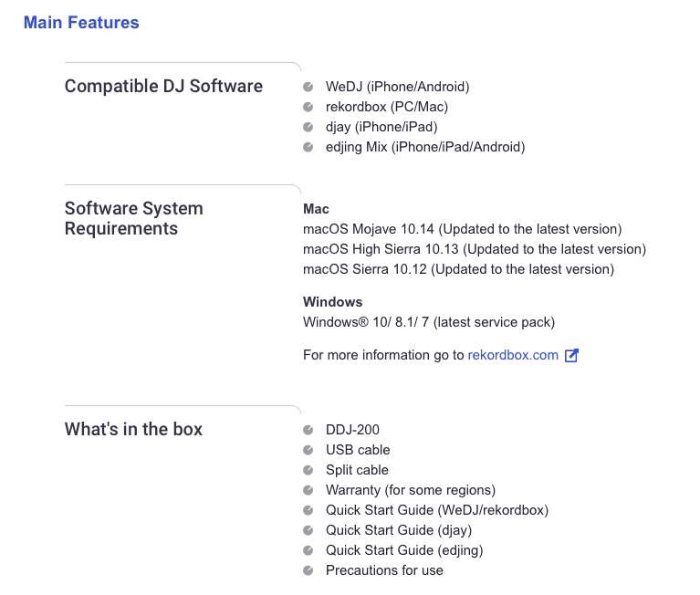Click the bullet icon beside Warranty item

(x=308, y=491)
